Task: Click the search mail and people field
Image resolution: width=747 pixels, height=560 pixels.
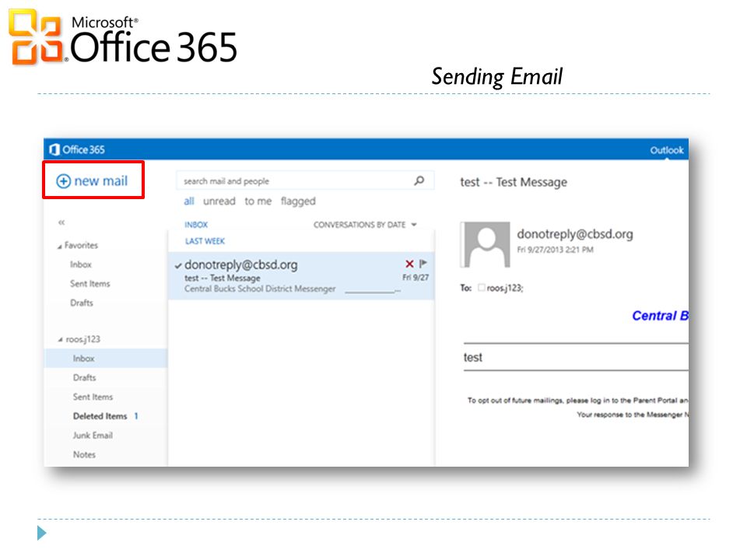Action: (x=305, y=181)
